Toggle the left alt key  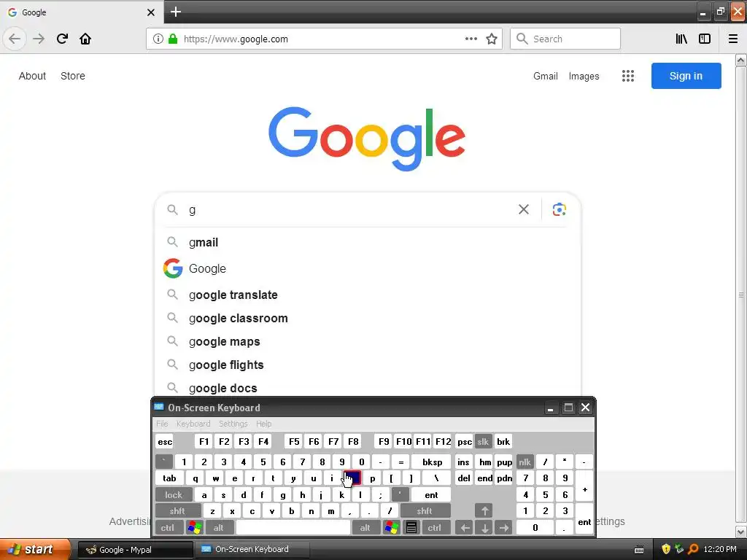tap(219, 528)
